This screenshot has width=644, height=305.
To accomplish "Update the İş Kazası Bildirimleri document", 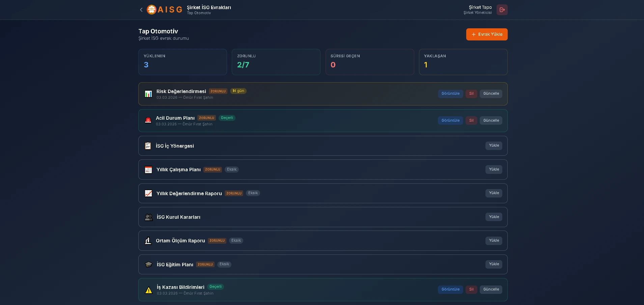I will coord(491,289).
